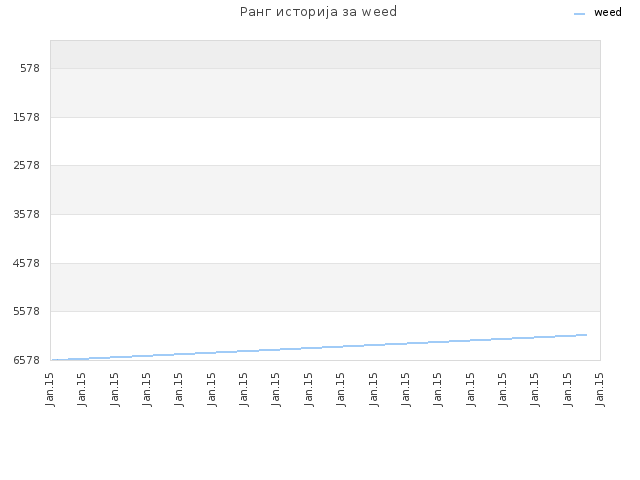Click the blue legend line swatch
Viewport: 640px width, 480px height.
coord(579,14)
